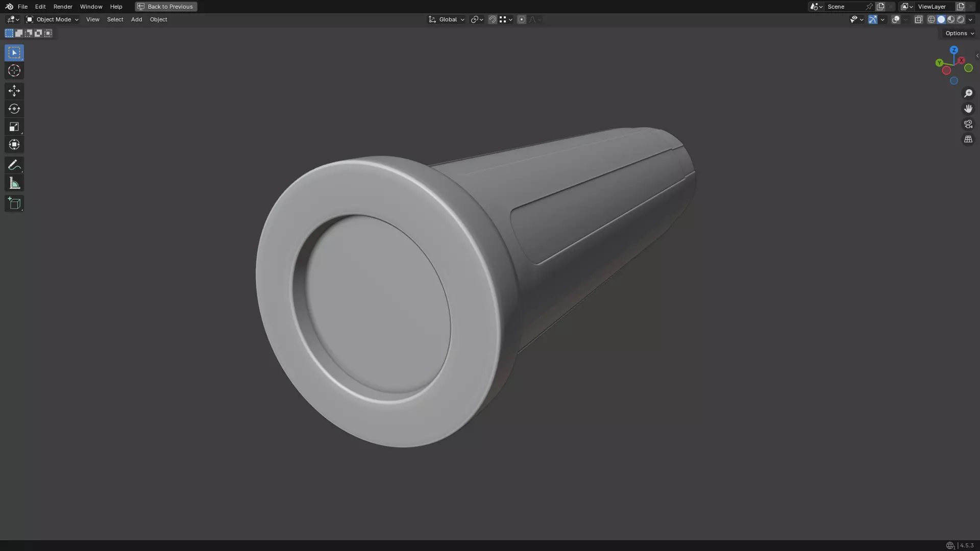Viewport: 980px width, 551px height.
Task: Switch to Solid viewport shading
Action: click(x=941, y=19)
